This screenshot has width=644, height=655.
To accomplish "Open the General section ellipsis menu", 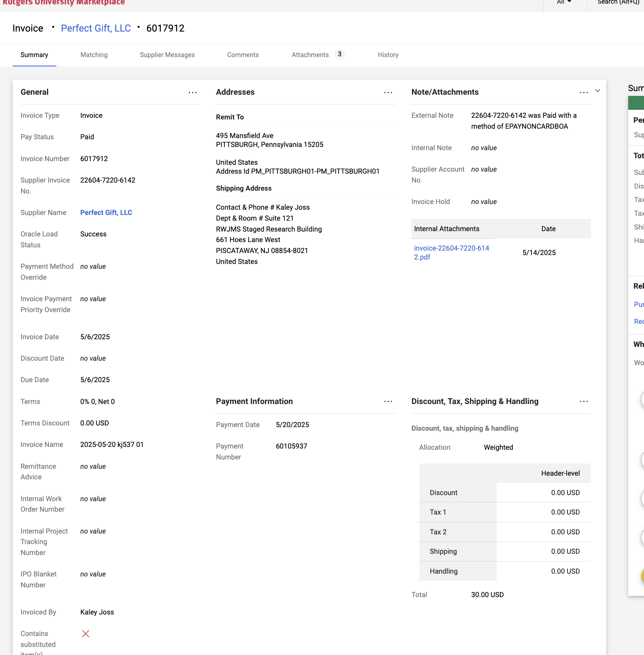I will point(192,93).
